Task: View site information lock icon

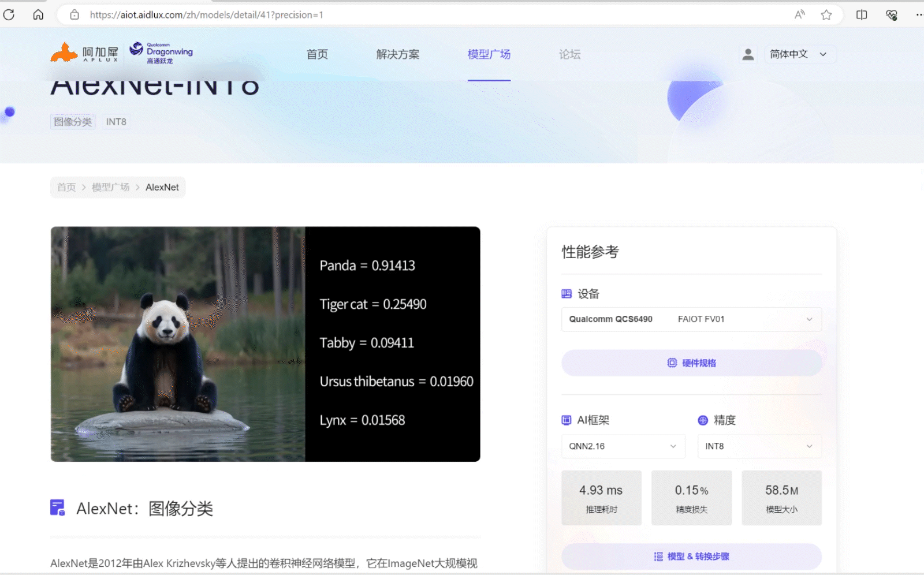Action: click(74, 14)
